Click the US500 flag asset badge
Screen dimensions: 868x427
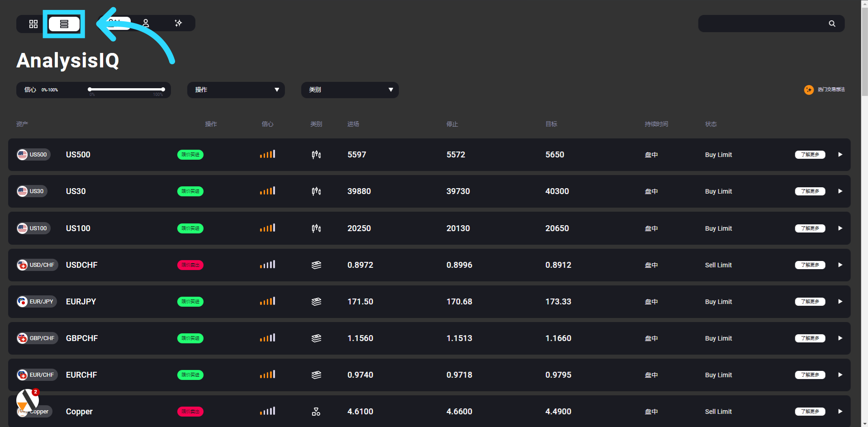coord(33,155)
